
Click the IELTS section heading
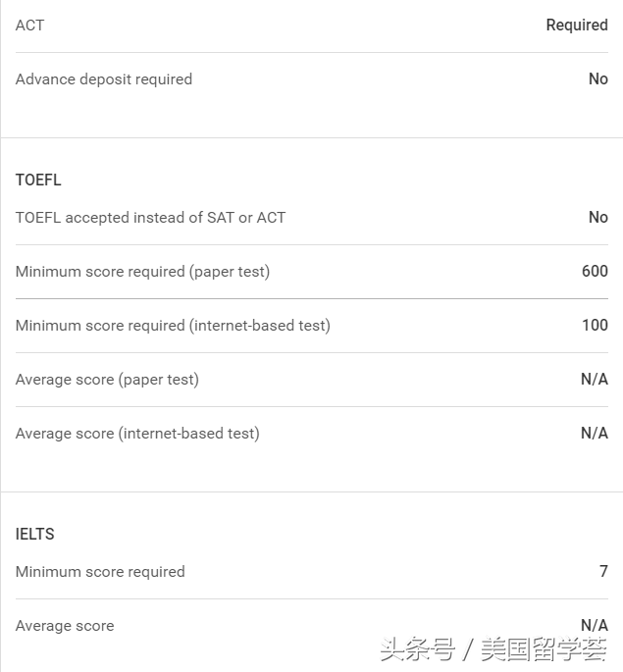[35, 535]
